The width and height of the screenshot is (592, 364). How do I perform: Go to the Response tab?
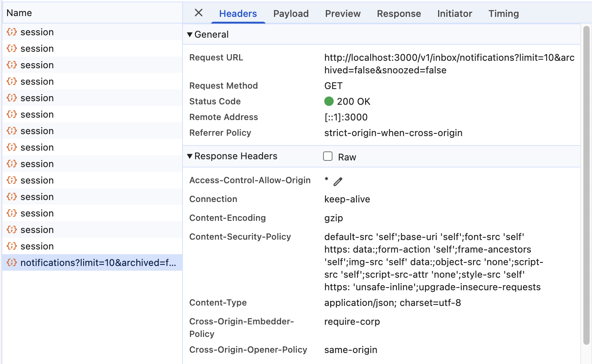pos(399,14)
